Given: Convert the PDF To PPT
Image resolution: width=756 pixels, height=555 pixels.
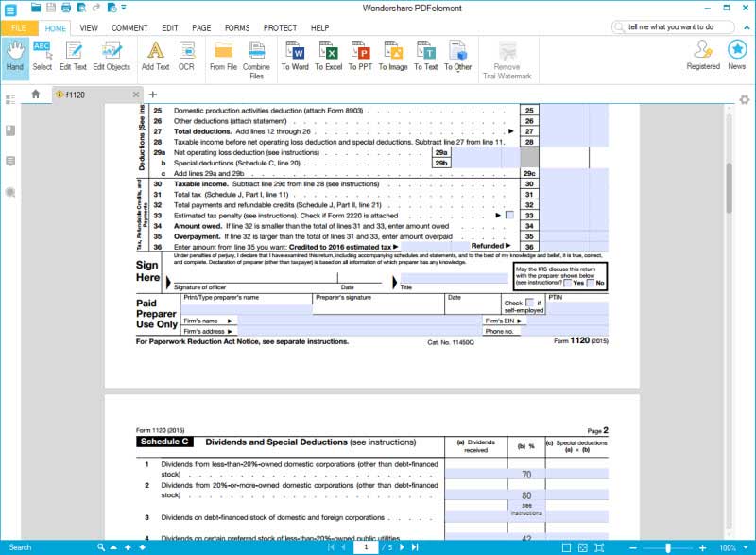Looking at the screenshot, I should [x=360, y=57].
